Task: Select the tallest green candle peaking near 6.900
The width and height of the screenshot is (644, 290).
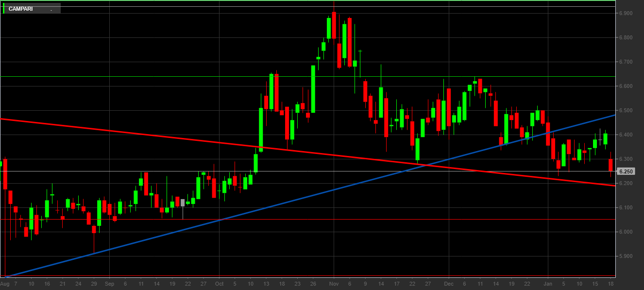Action: 329,28
